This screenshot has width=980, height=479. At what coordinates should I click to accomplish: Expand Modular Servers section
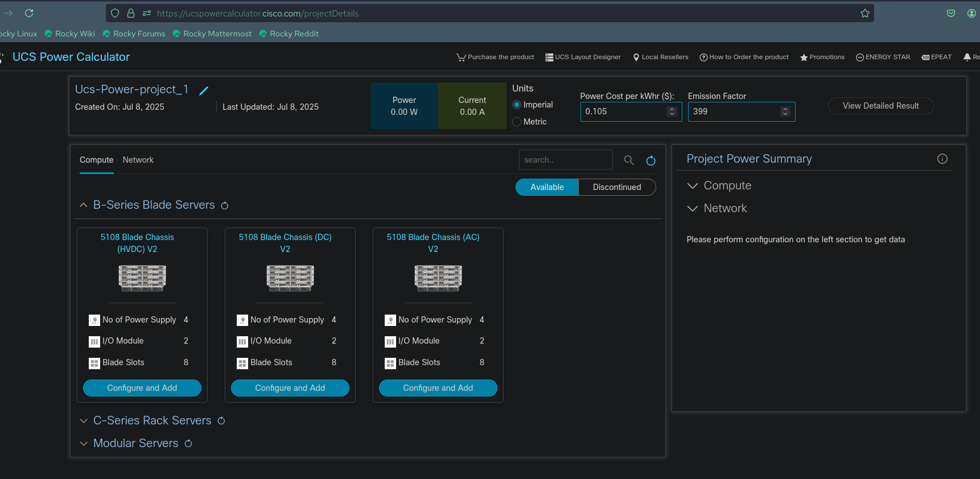pyautogui.click(x=84, y=444)
